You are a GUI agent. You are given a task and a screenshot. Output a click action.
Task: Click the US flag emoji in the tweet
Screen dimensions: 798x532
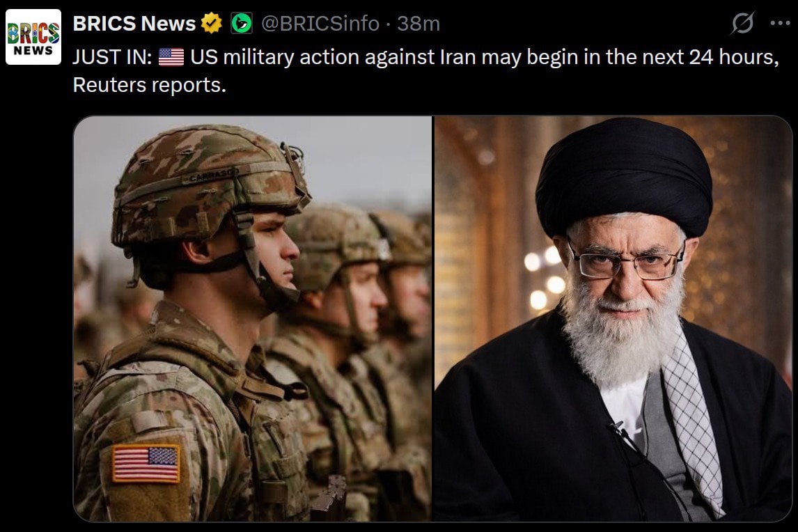tap(171, 57)
